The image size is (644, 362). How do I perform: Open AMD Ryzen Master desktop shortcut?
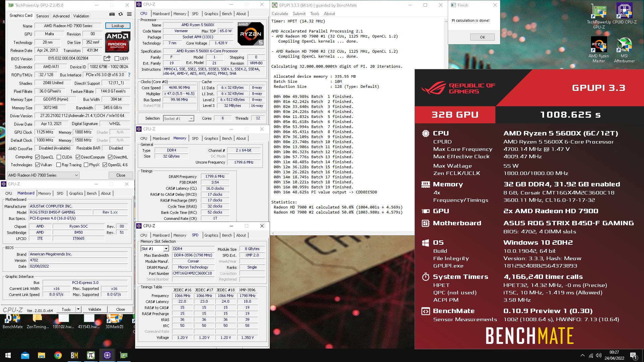point(599,50)
